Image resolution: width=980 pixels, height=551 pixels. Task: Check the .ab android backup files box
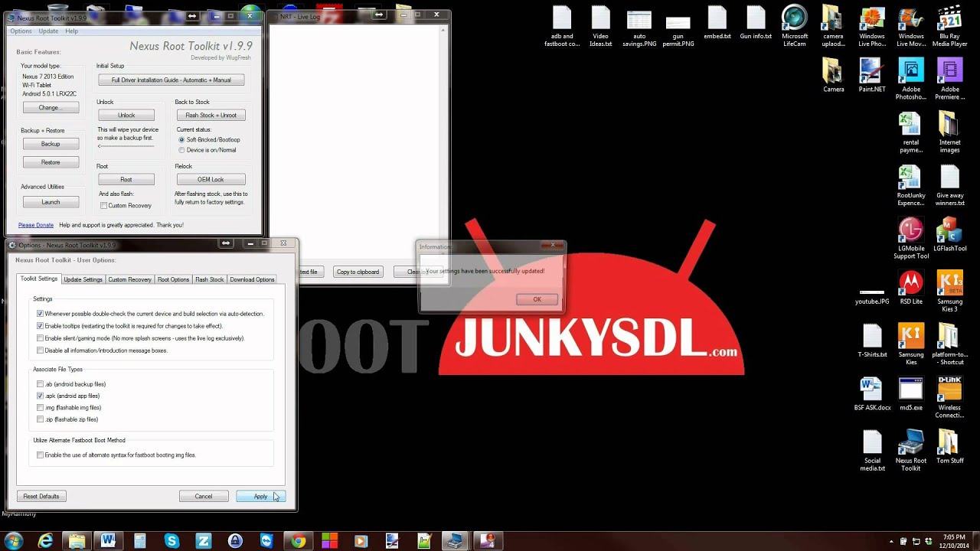click(x=40, y=384)
